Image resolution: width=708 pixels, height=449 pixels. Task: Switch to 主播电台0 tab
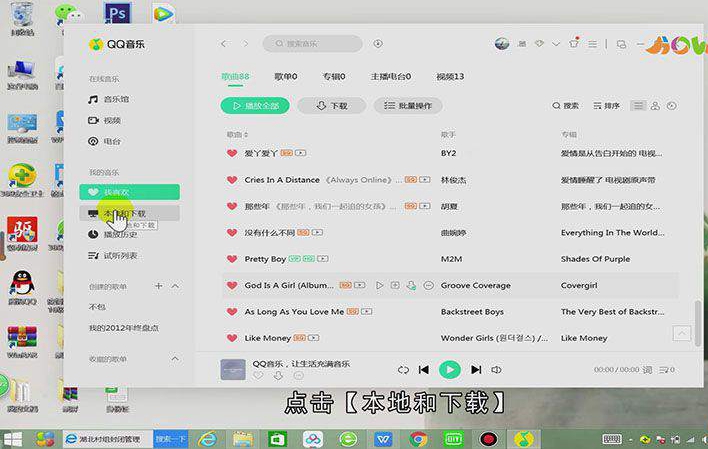pos(391,76)
